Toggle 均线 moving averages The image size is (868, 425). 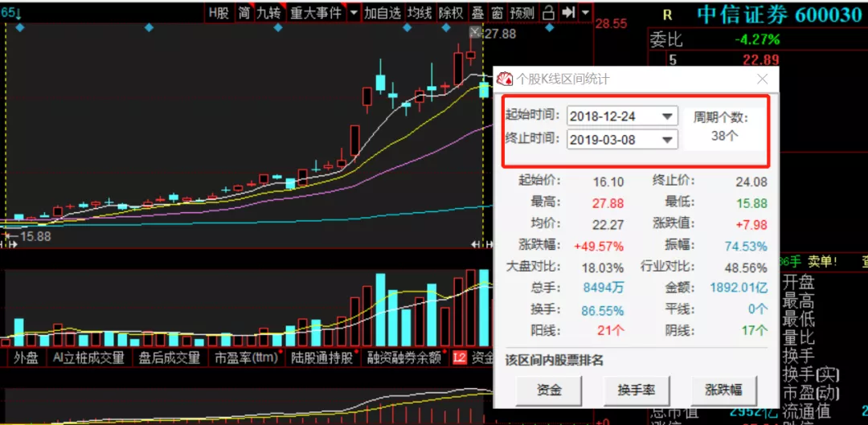click(419, 13)
